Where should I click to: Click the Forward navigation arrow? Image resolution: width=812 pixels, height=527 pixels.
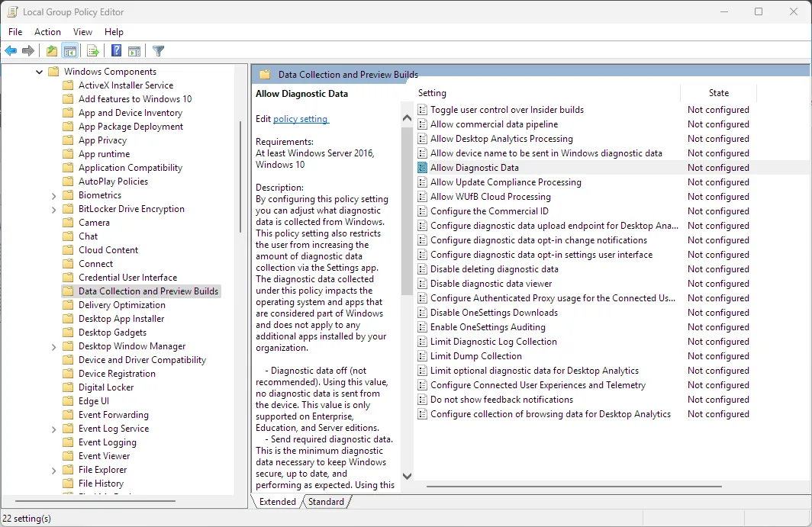(28, 50)
